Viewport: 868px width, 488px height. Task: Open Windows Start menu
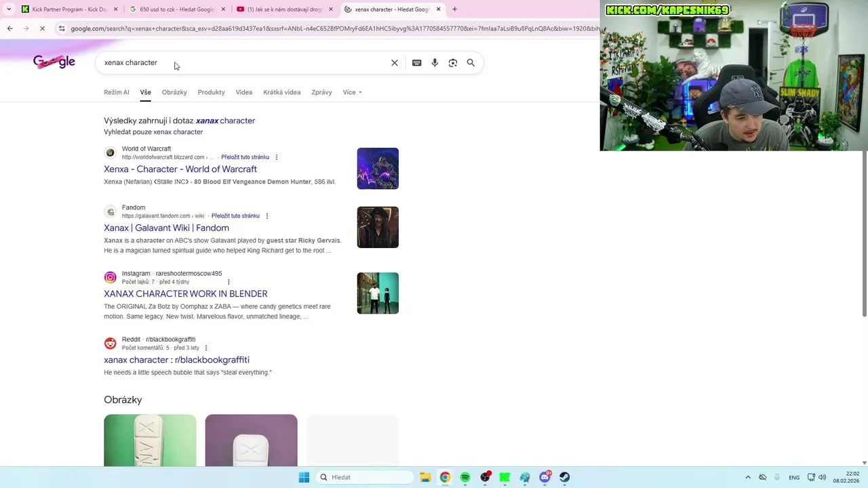304,477
